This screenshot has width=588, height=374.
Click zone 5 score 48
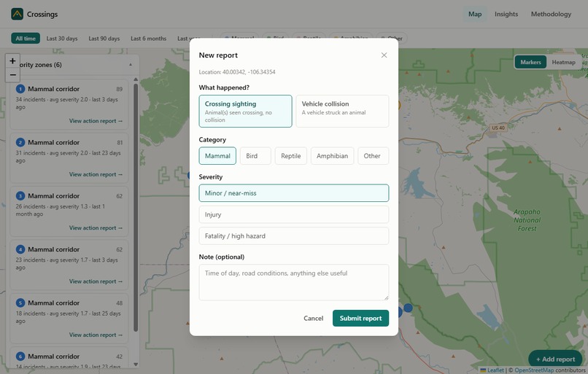(x=119, y=303)
